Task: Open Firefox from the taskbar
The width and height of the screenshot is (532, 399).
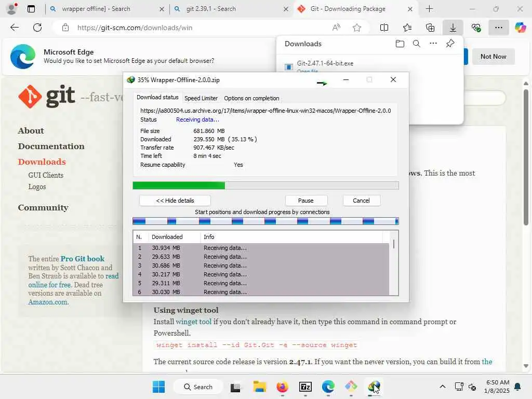Action: click(x=282, y=387)
